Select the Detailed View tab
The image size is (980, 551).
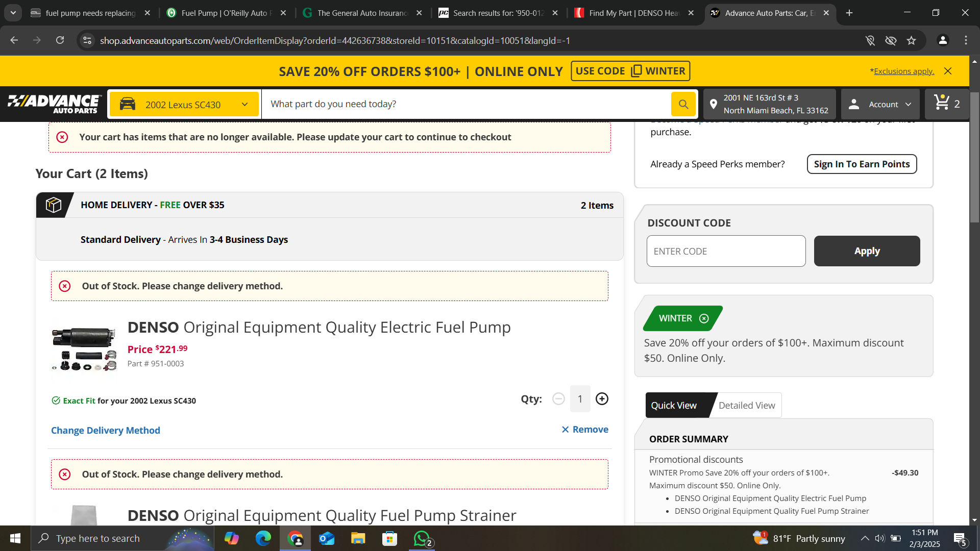(747, 405)
